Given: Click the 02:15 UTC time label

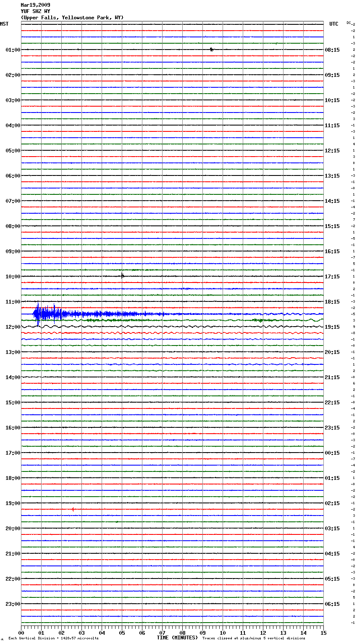Looking at the screenshot, I should pyautogui.click(x=332, y=503).
